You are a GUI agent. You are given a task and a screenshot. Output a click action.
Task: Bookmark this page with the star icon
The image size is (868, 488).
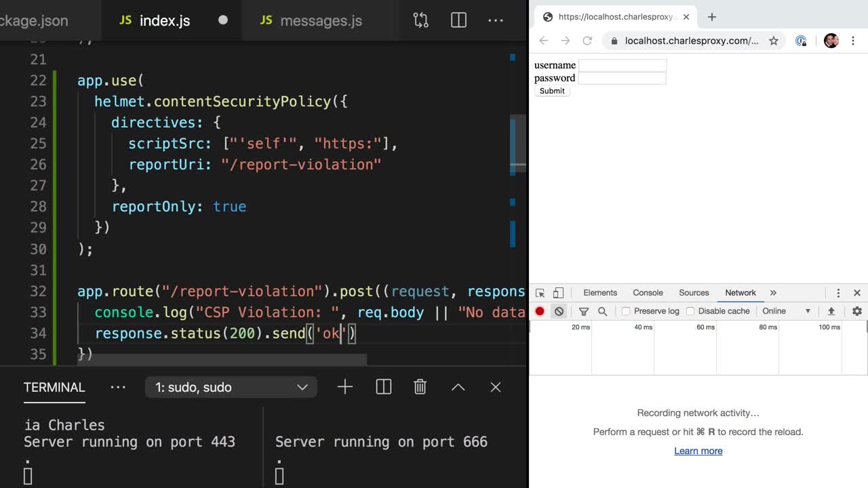coord(773,41)
